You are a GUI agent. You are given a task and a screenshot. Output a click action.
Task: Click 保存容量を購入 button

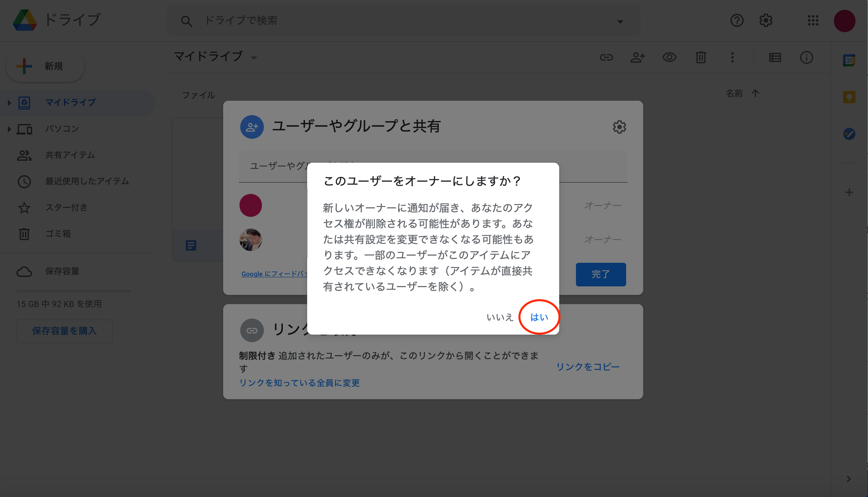[65, 331]
